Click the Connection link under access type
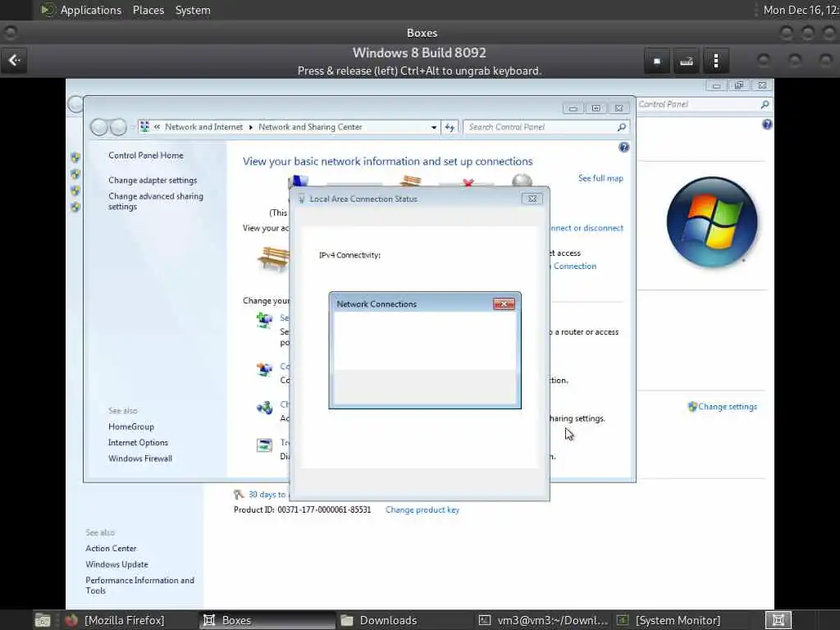Image resolution: width=840 pixels, height=630 pixels. tap(574, 267)
